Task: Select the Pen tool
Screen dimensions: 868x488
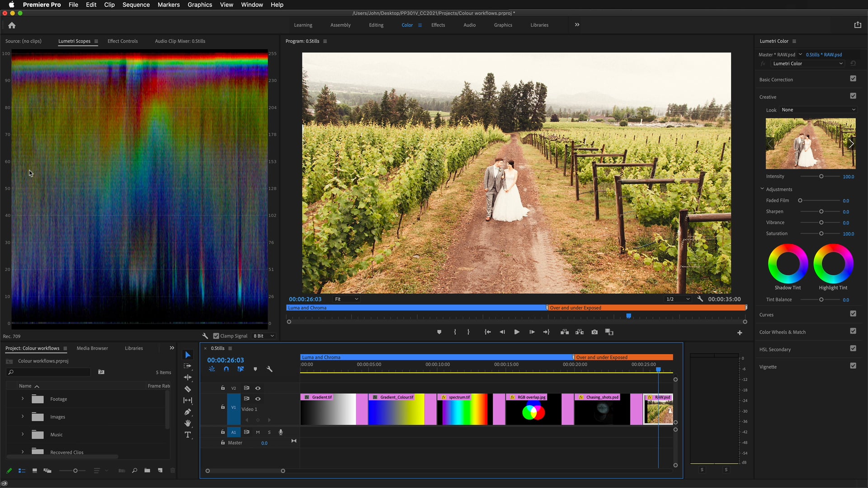Action: coord(188,412)
